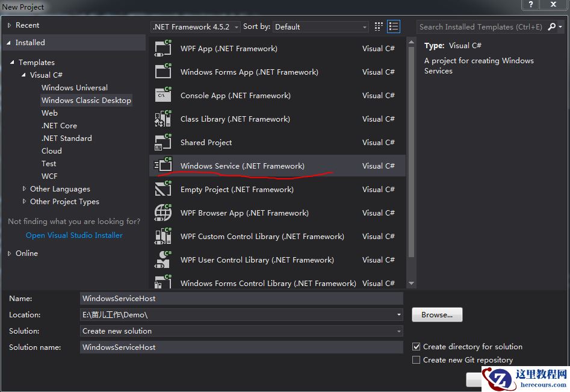The image size is (570, 392).
Task: Click the Shared Project template icon
Action: (x=163, y=143)
